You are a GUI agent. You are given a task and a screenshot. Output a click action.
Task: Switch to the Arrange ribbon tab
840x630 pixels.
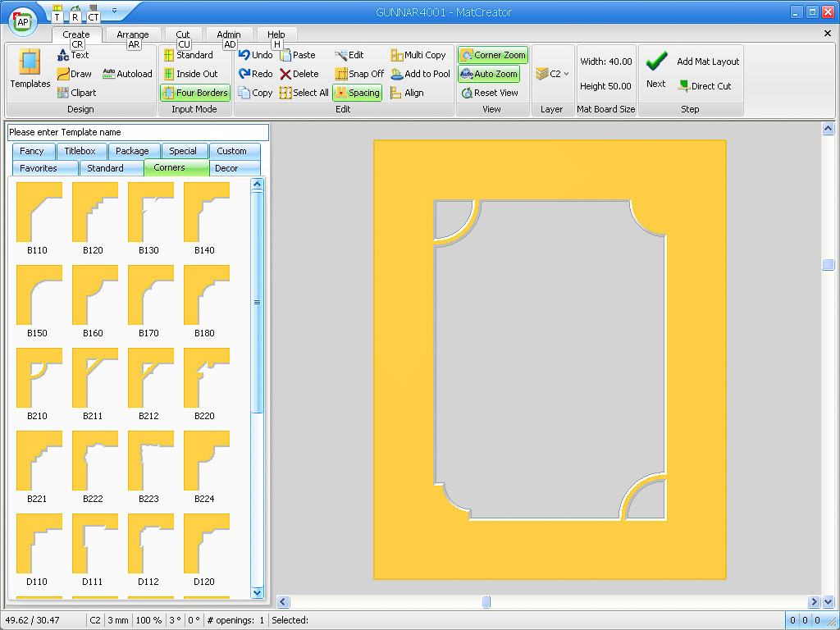(132, 34)
